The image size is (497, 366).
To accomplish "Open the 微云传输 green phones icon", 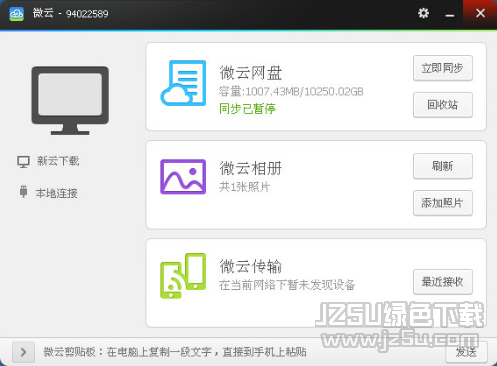I will click(183, 276).
